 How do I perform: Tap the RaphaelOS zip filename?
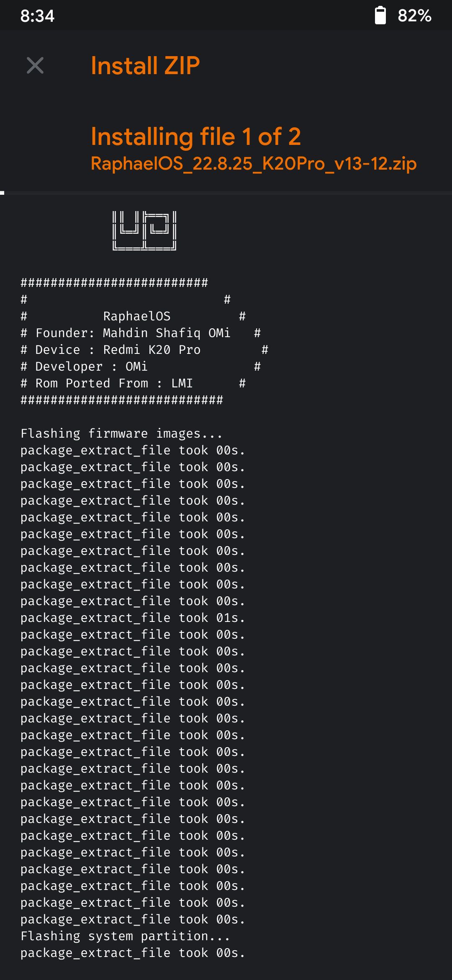coord(254,163)
